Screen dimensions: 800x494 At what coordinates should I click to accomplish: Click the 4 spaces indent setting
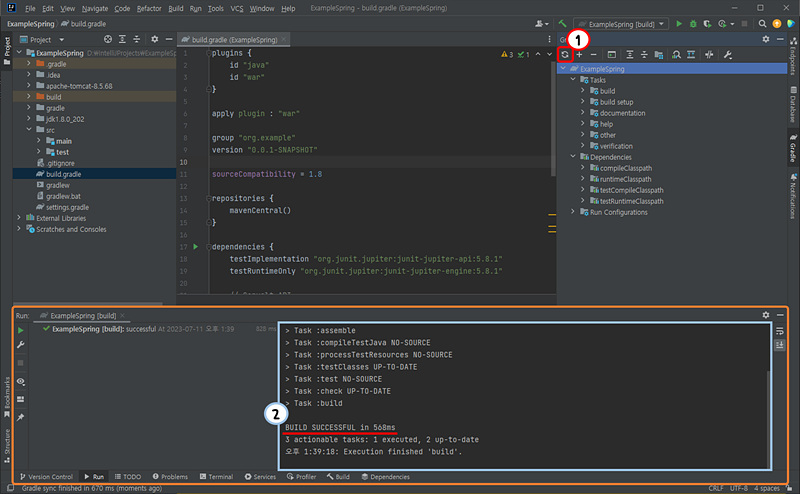click(x=767, y=488)
